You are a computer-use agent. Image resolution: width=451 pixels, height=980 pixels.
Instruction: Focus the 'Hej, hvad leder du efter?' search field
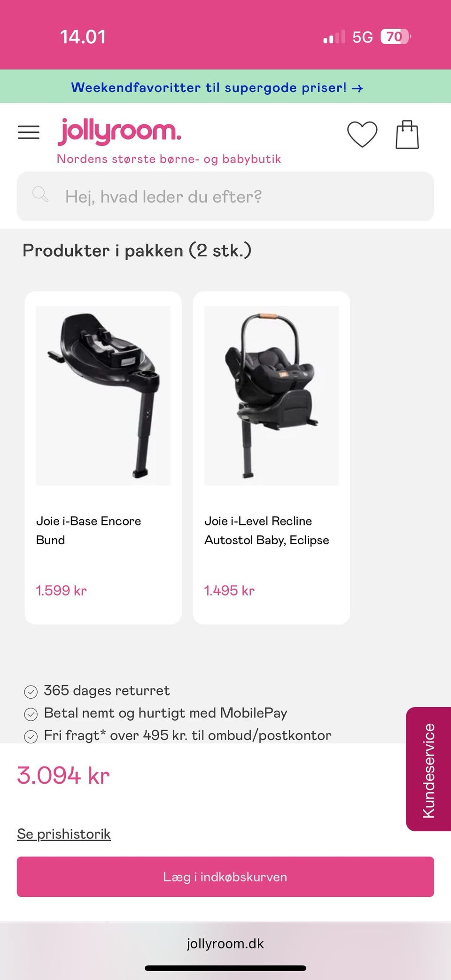[x=225, y=196]
